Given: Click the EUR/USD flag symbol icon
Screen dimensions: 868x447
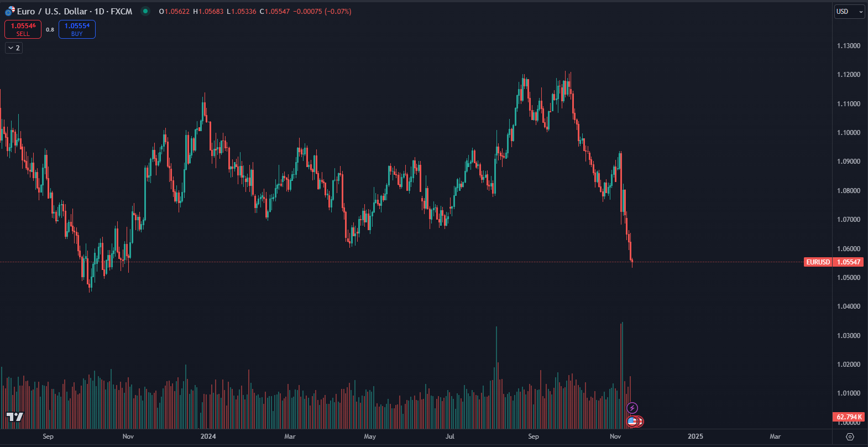Looking at the screenshot, I should (x=9, y=11).
